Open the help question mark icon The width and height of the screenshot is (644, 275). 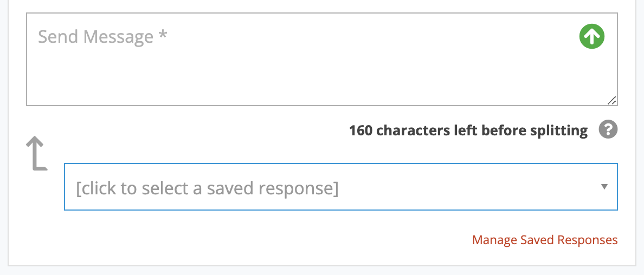(x=608, y=130)
